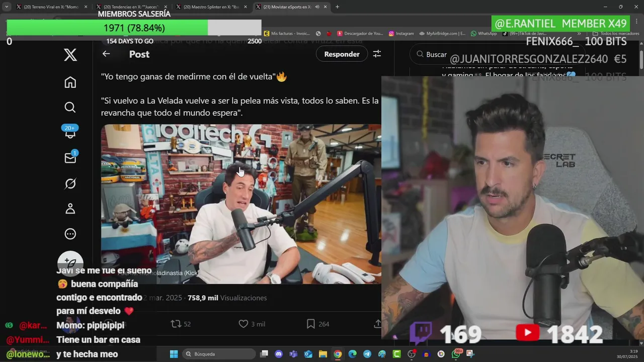This screenshot has height=362, width=644.
Task: Open the Instagram bookmark
Action: (x=401, y=34)
